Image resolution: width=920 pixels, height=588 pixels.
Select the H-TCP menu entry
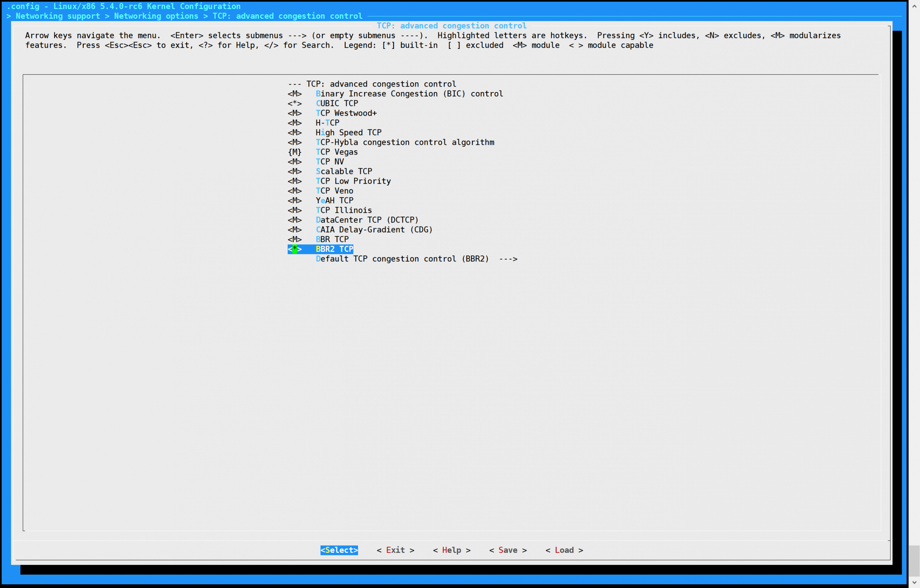327,123
